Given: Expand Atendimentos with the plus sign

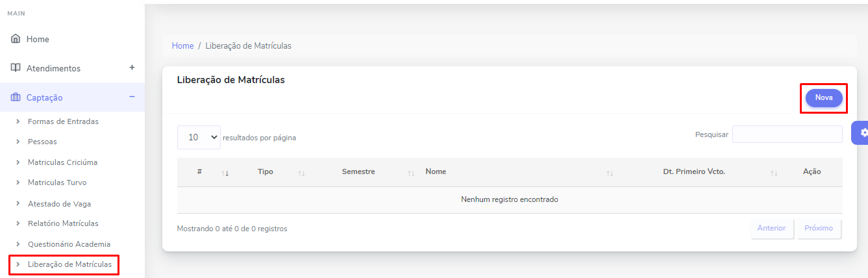Looking at the screenshot, I should (x=132, y=68).
